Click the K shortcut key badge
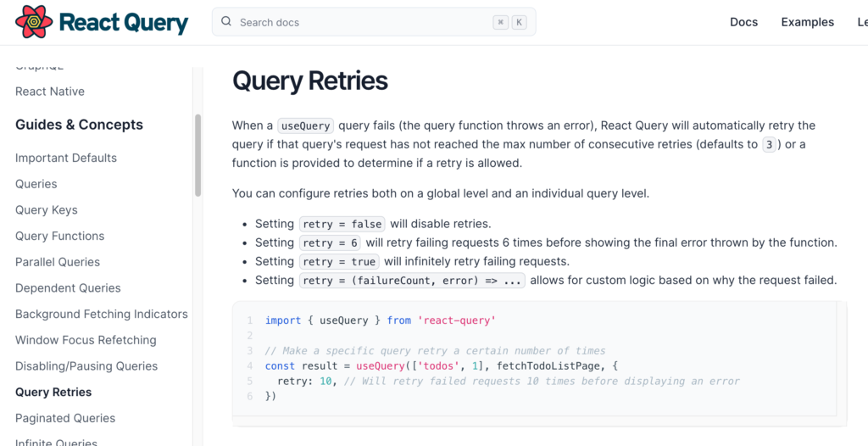 519,22
